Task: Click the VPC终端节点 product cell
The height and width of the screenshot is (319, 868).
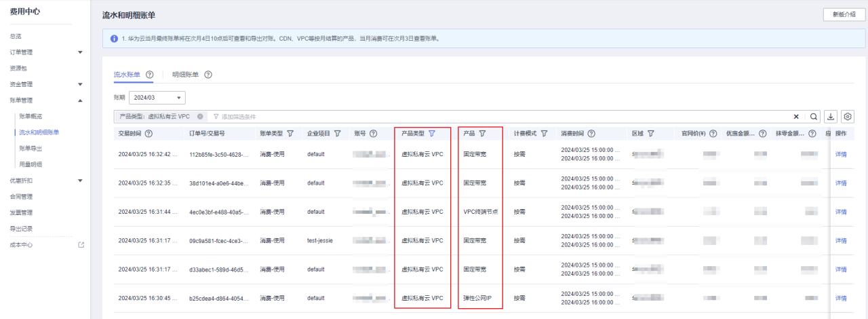Action: 481,212
